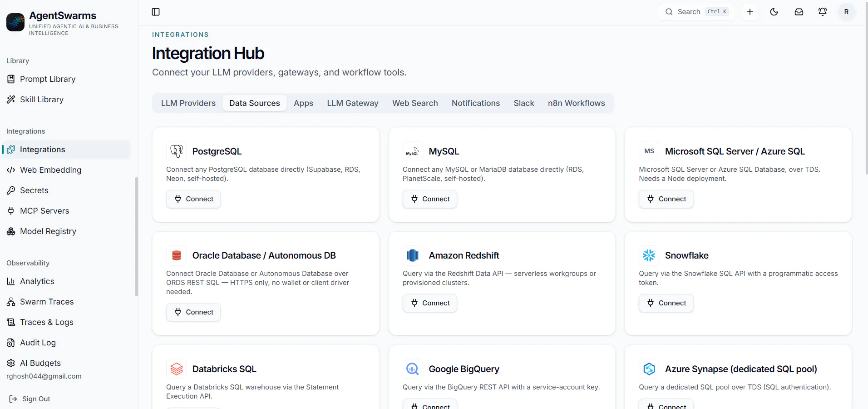Switch to Notifications tab
Viewport: 868px width, 409px height.
(476, 103)
